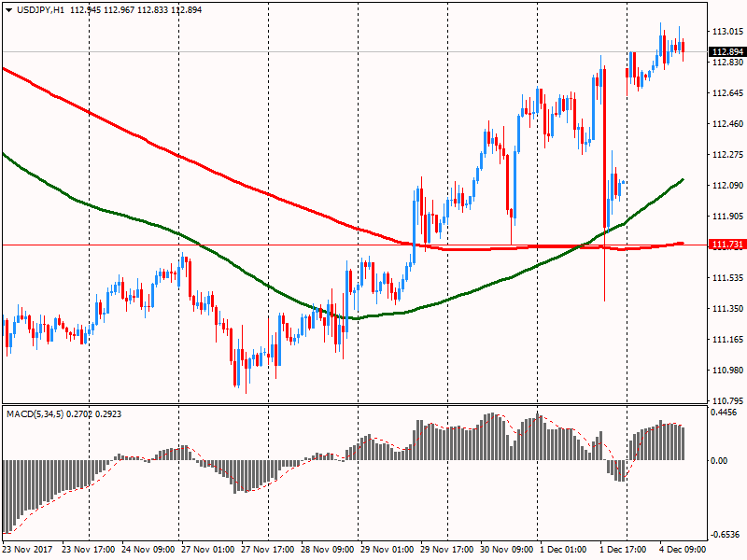
Task: Select the 113.015 price scale value
Action: (727, 32)
